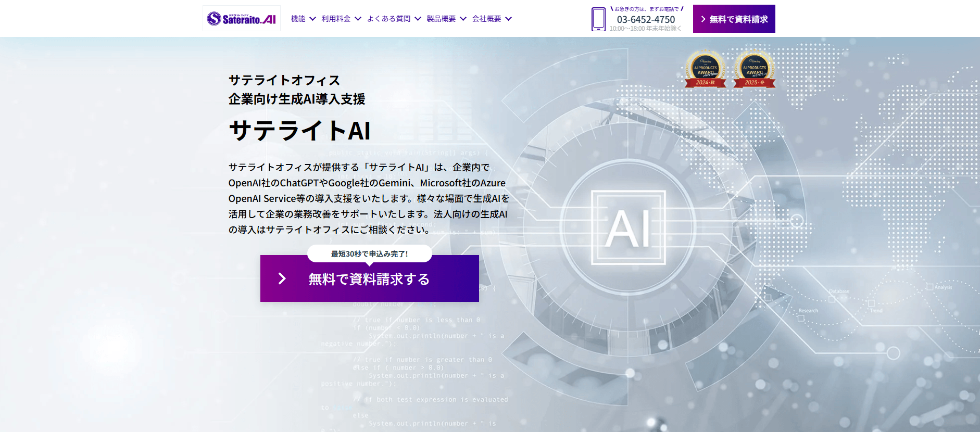Expand the 製品概要 dropdown chevron

pos(463,19)
